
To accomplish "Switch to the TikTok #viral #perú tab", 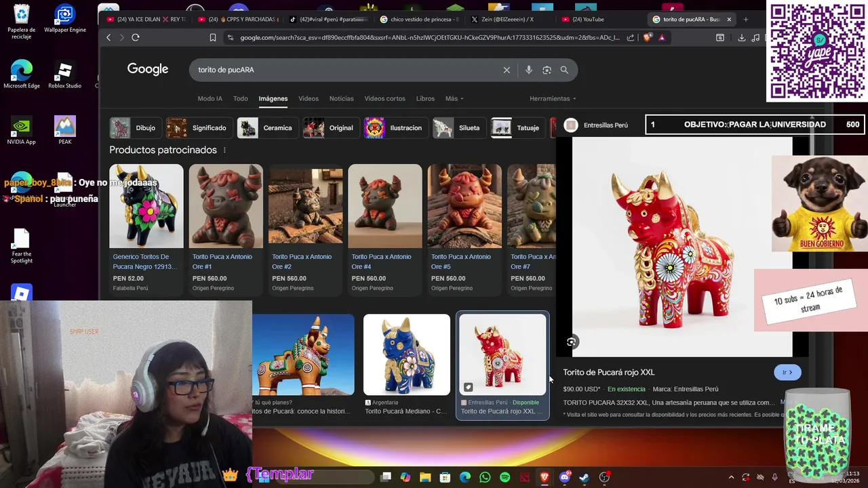I will click(329, 19).
